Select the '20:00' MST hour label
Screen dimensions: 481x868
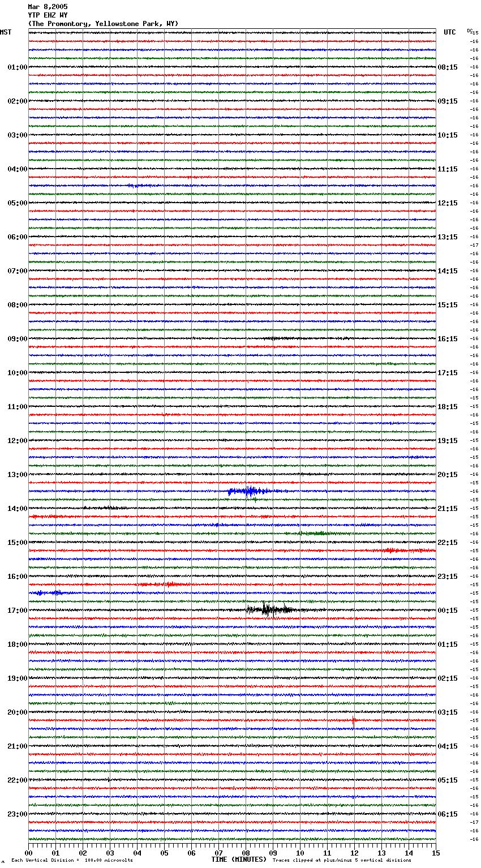[x=18, y=712]
